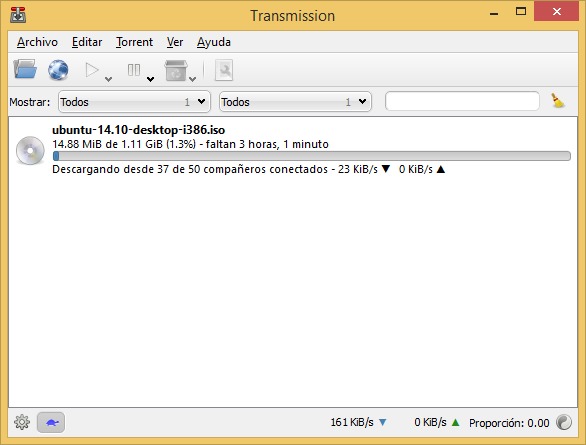The width and height of the screenshot is (586, 445).
Task: Open torrent properties wrench icon
Action: 224,70
